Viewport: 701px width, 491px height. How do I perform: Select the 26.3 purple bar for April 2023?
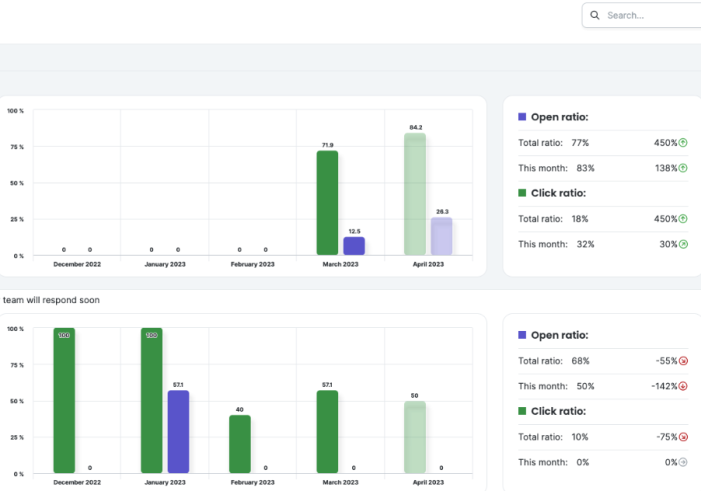click(x=441, y=236)
